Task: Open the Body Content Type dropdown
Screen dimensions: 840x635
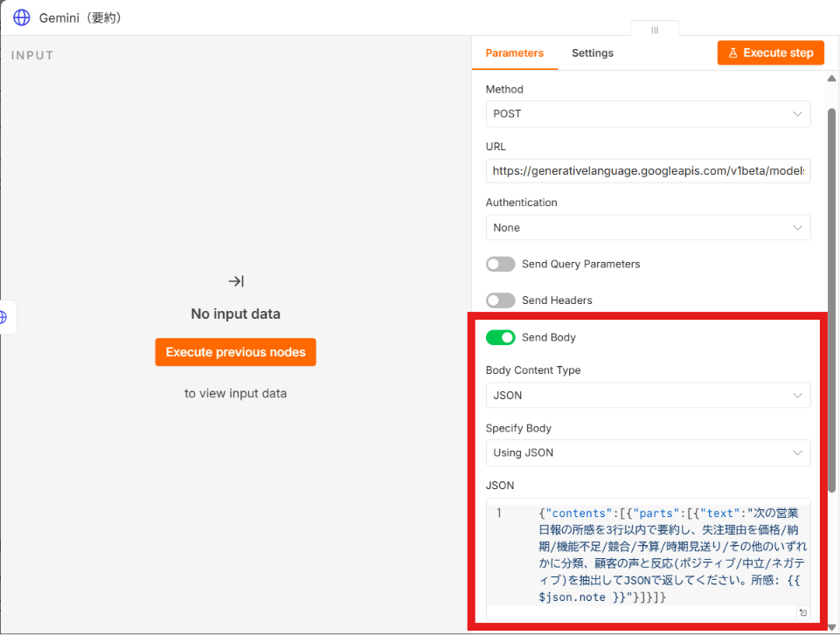Action: click(649, 395)
